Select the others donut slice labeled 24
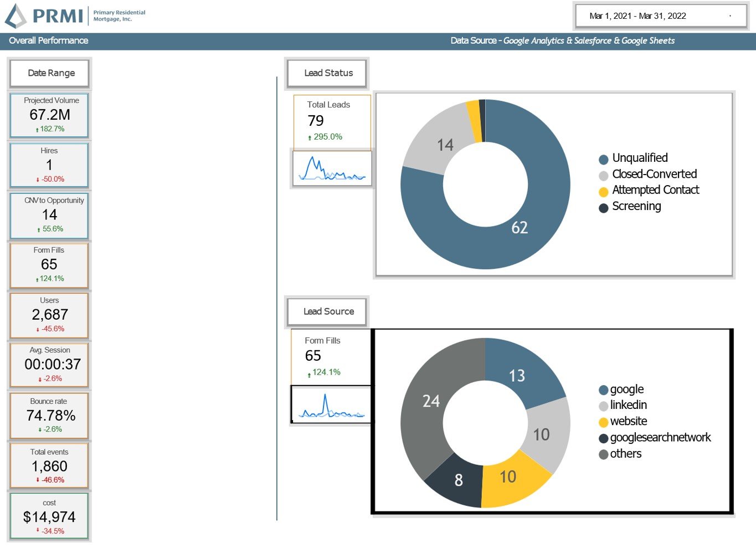Screen dimensions: 756x553 tap(431, 401)
